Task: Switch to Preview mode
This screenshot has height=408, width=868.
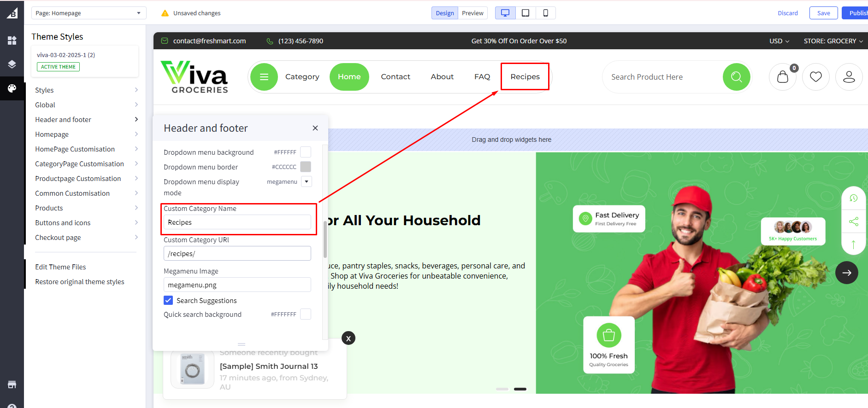Action: point(473,13)
